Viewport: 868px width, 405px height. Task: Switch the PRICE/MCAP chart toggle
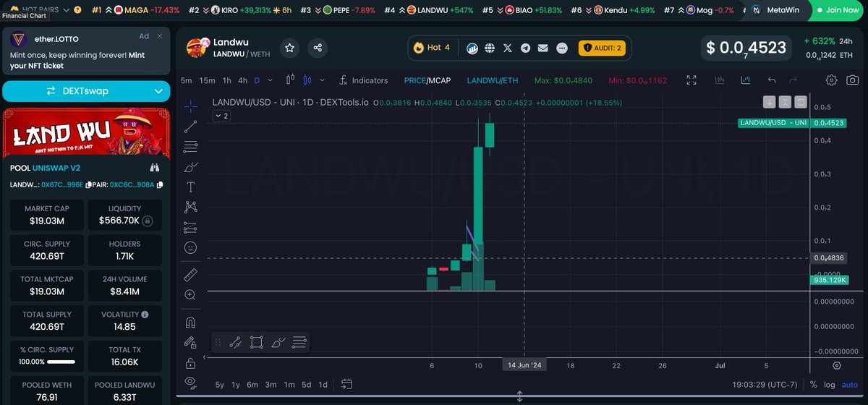(427, 80)
